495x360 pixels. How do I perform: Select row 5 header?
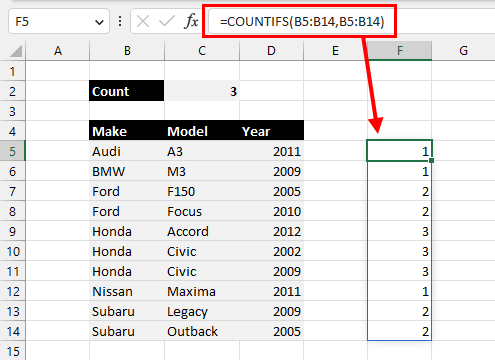point(13,151)
